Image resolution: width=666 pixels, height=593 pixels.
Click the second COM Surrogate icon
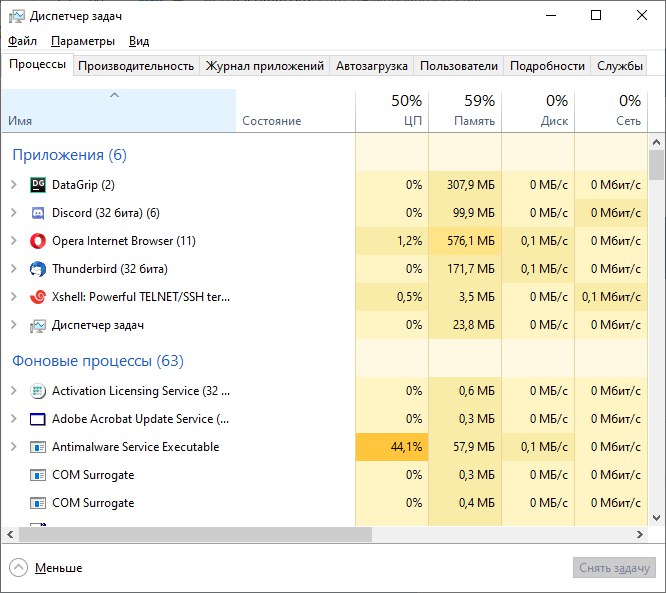(38, 503)
